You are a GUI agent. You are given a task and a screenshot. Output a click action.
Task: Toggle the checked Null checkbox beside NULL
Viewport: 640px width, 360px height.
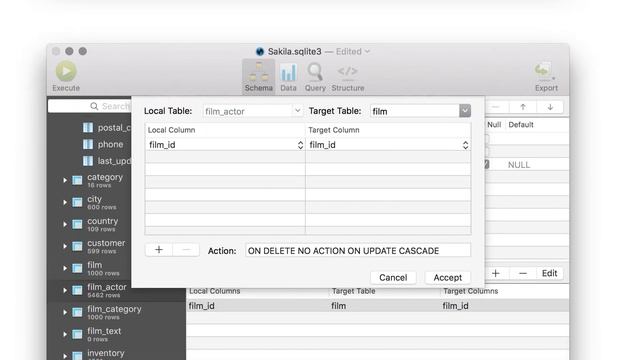(x=487, y=164)
